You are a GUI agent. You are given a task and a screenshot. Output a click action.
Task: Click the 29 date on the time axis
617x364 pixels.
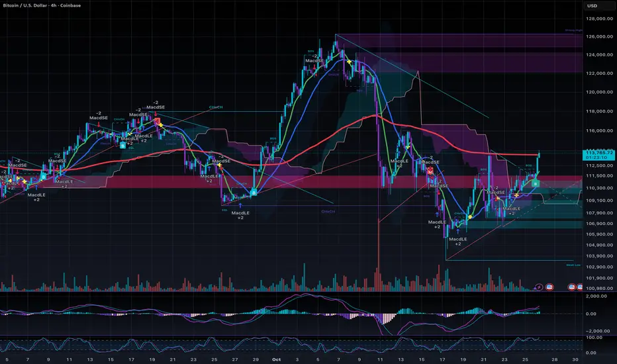(256, 359)
